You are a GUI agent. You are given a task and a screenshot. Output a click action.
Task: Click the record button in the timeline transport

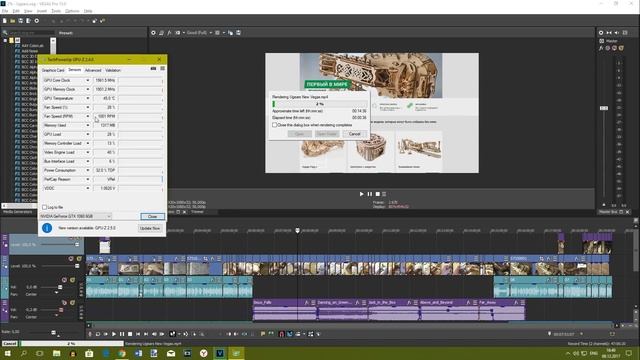coord(90,334)
